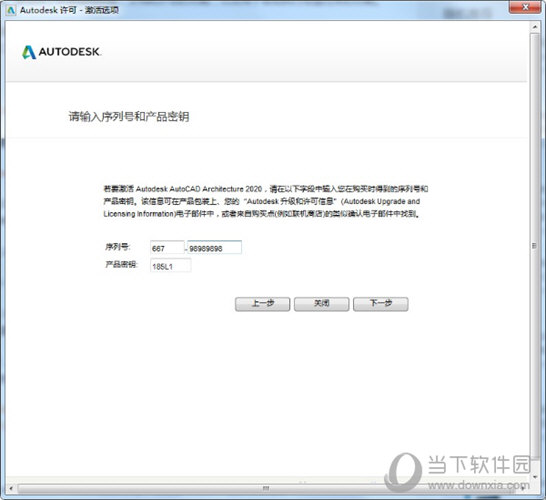Click the text 'Autodesk AutoCAD Architecture 2020'
This screenshot has height=500, width=546.
(198, 189)
